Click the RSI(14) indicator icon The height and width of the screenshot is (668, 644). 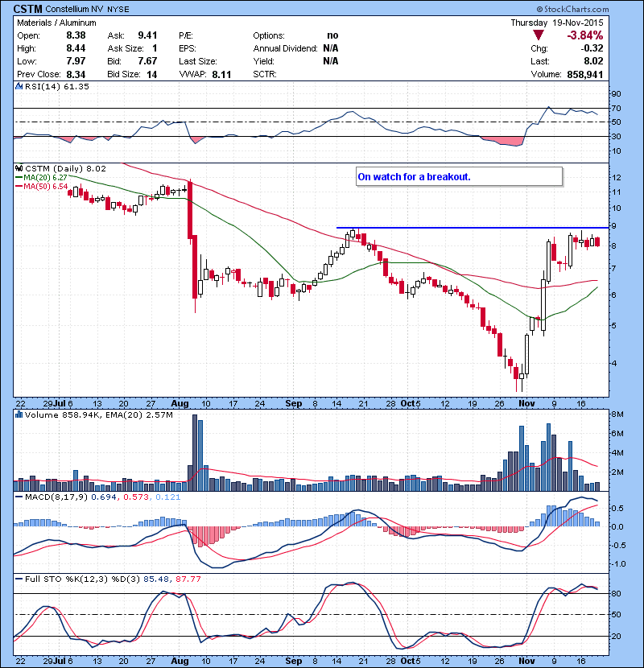(19, 86)
